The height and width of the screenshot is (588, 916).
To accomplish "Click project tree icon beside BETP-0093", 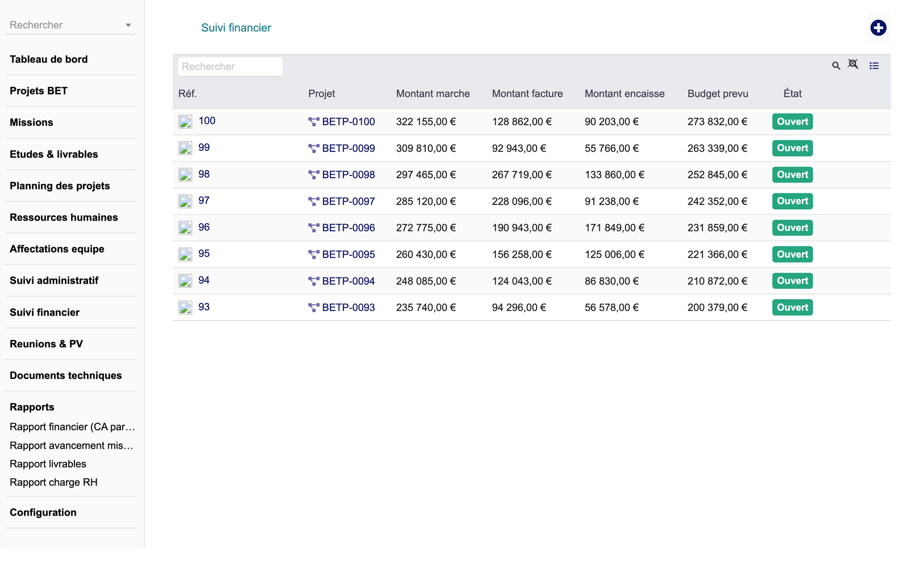I will pyautogui.click(x=313, y=308).
